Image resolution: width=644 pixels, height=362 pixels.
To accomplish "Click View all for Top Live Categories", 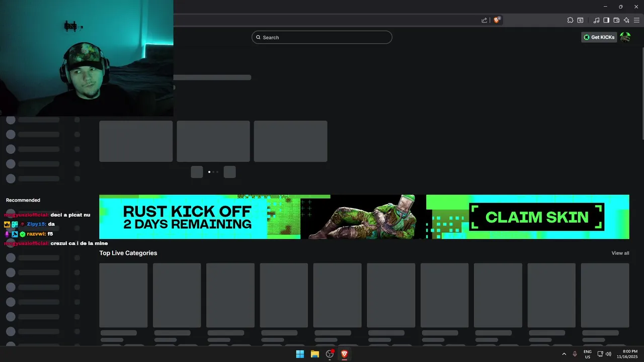I will [620, 253].
